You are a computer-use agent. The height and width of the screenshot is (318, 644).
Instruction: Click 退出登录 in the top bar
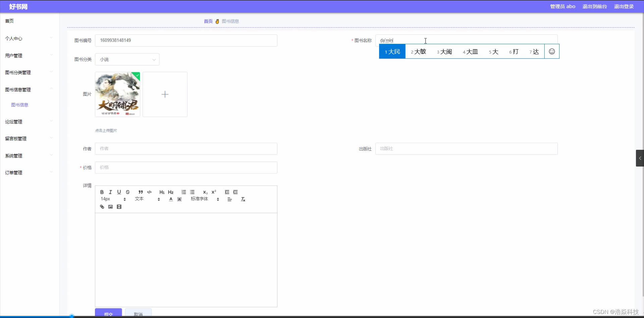click(x=624, y=6)
